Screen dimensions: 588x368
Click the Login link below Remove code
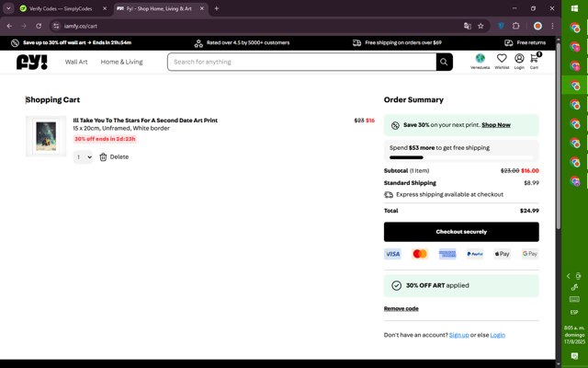(498, 335)
